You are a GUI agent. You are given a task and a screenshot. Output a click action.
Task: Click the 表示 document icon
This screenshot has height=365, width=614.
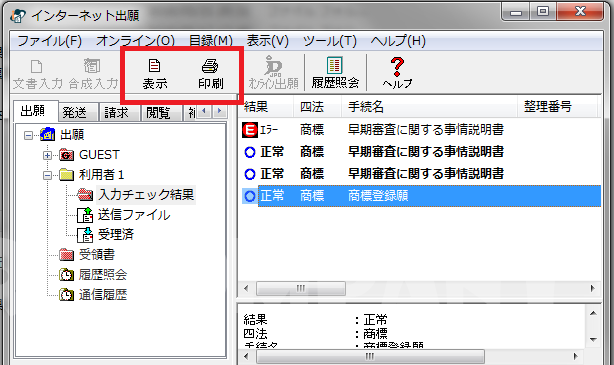click(155, 66)
